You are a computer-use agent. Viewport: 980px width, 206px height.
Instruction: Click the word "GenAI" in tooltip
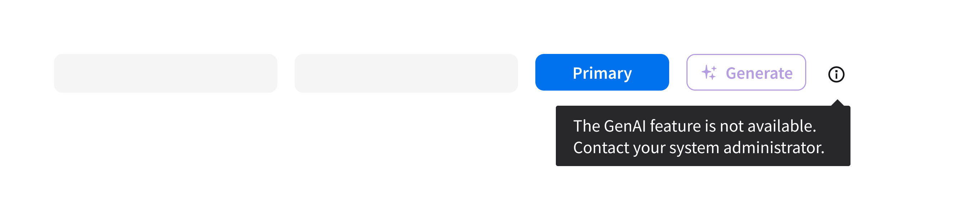625,126
